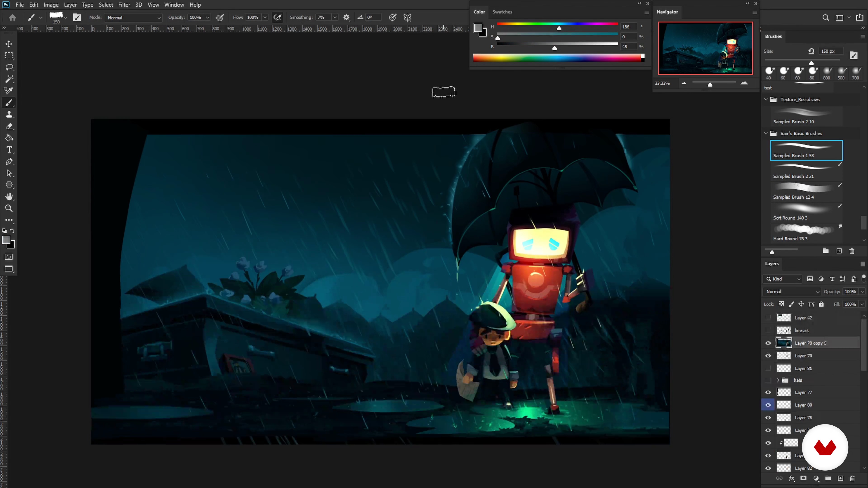Create a new brush in Brushes panel

tap(839, 251)
